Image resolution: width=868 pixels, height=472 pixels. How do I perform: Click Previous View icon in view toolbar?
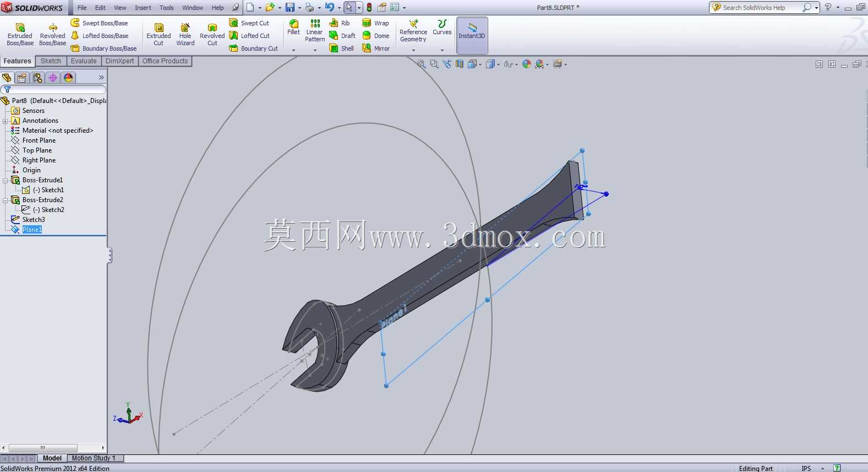coord(447,64)
